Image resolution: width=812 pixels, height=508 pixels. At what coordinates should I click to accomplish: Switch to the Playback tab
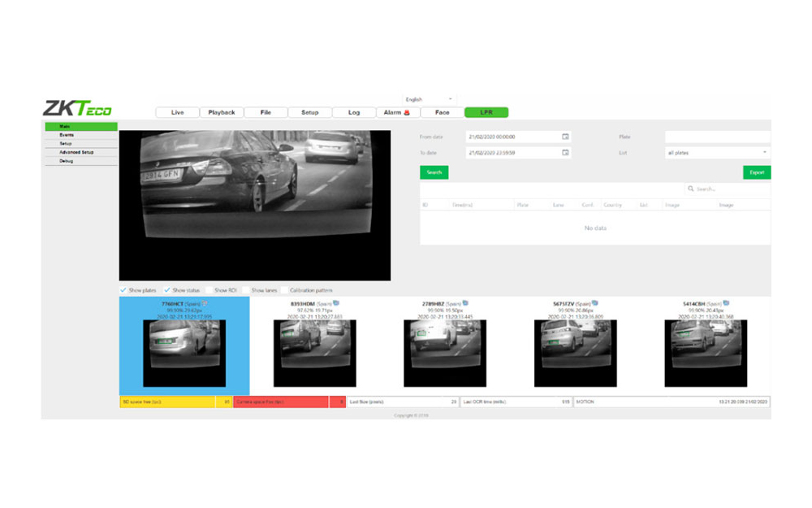(222, 112)
